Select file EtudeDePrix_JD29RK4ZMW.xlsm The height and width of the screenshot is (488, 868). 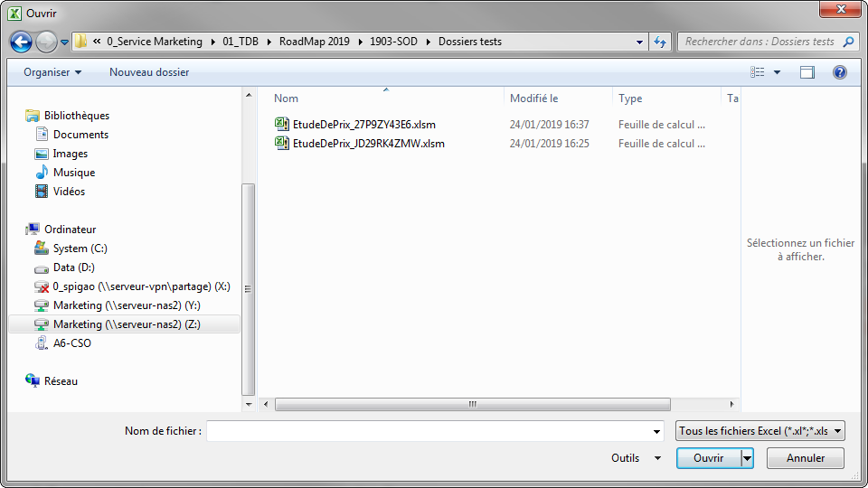(x=369, y=144)
